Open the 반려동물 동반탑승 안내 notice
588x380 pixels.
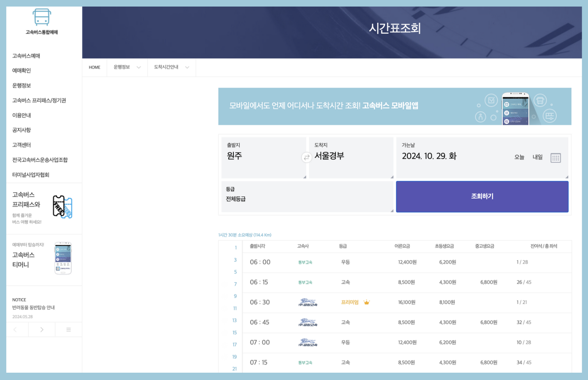[34, 308]
